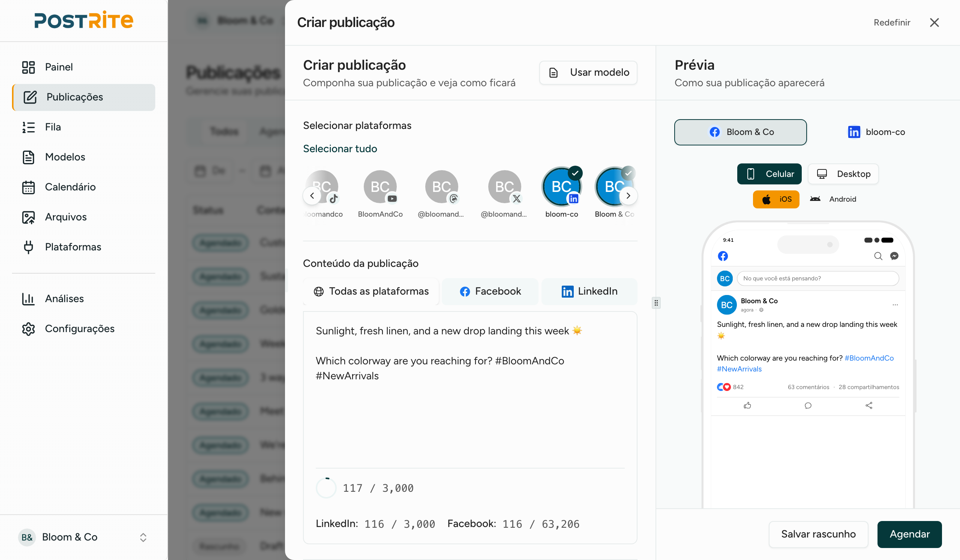Open the Fila queue page
The width and height of the screenshot is (960, 560).
(x=83, y=127)
